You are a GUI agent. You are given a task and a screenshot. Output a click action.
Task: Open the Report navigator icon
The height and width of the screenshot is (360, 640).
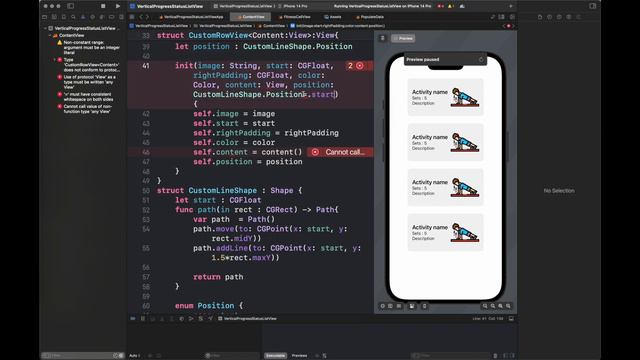[x=121, y=17]
